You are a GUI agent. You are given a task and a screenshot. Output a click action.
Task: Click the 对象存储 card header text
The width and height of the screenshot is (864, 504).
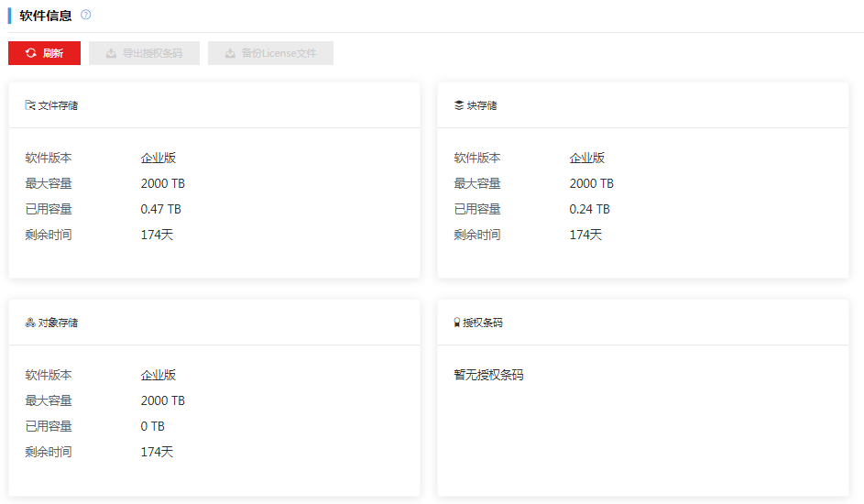tap(58, 323)
